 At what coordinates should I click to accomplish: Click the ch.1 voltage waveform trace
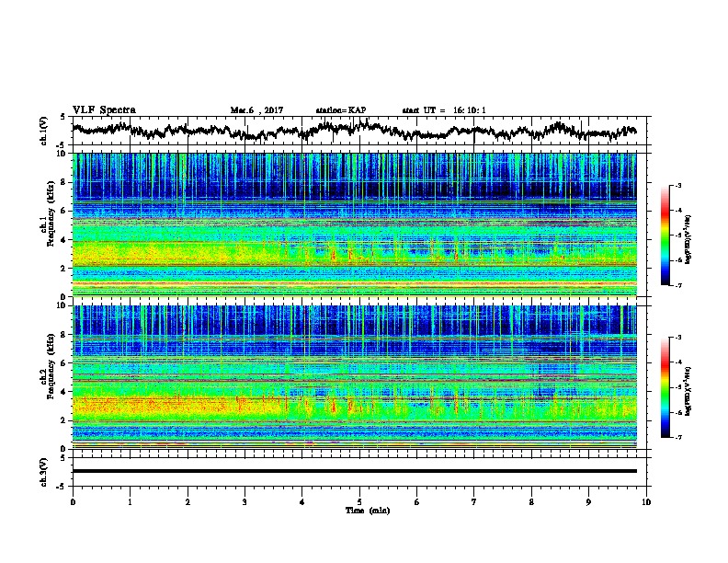[x=354, y=131]
